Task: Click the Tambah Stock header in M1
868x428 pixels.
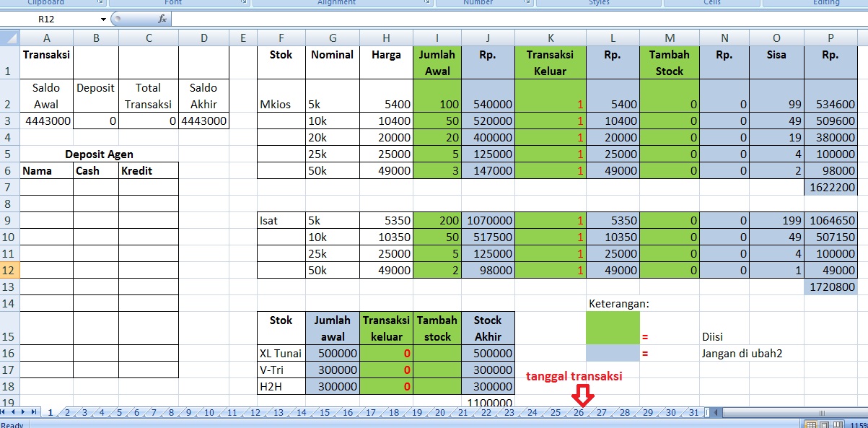Action: 669,62
